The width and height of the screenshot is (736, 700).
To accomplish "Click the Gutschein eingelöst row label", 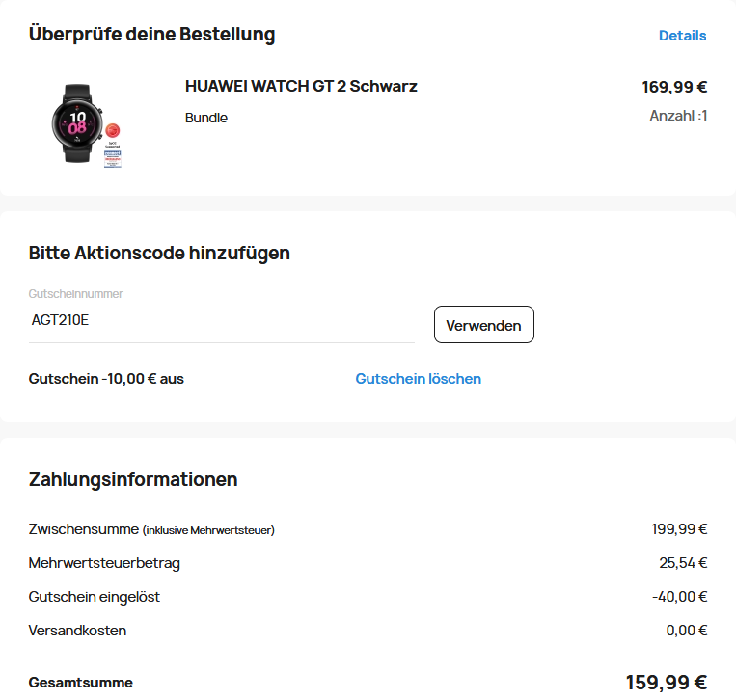I will pyautogui.click(x=95, y=597).
